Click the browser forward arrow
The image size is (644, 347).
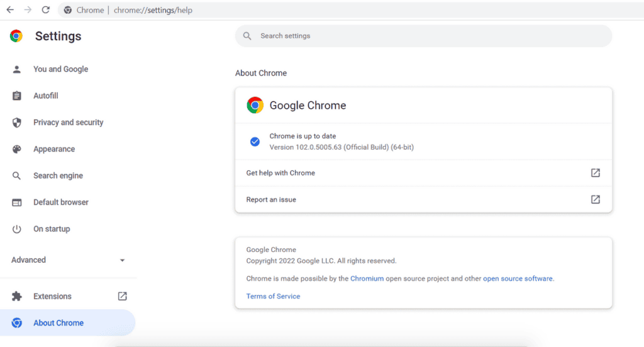tap(28, 10)
